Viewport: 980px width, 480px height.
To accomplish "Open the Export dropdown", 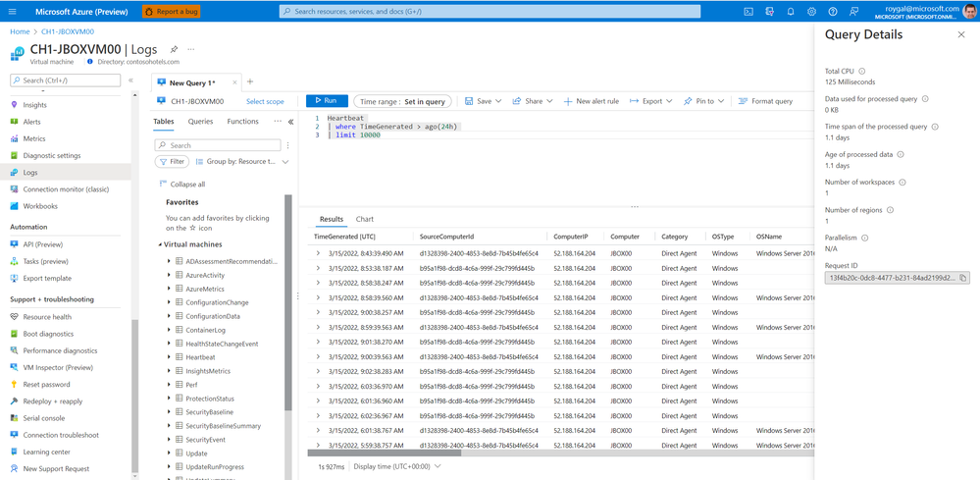I will [x=650, y=101].
